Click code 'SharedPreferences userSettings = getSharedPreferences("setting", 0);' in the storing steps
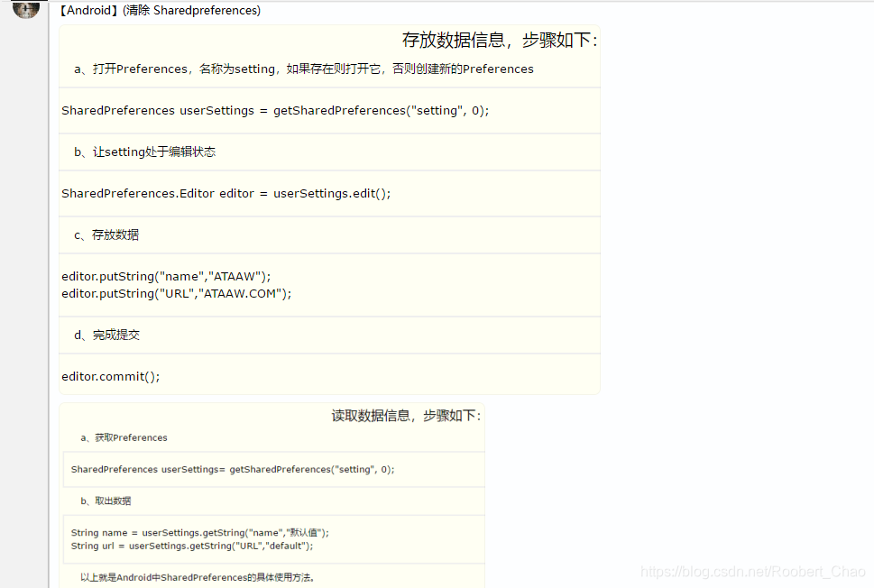Viewport: 874px width, 588px height. (x=275, y=110)
